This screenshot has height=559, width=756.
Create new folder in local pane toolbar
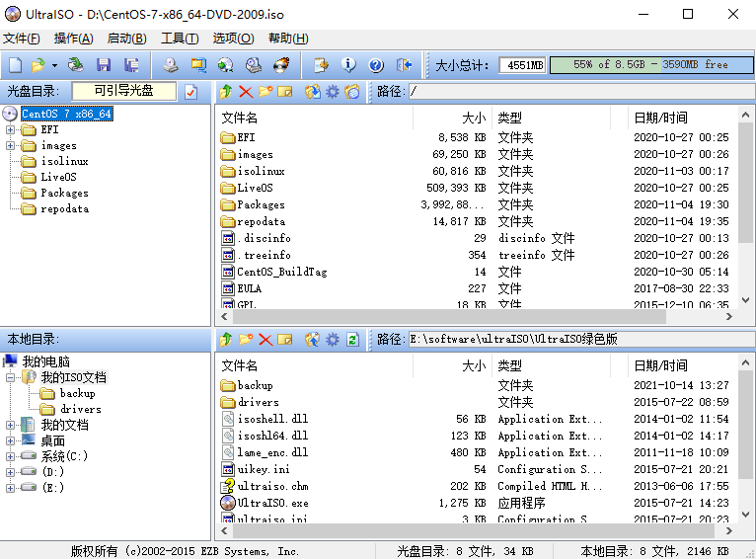(x=246, y=339)
